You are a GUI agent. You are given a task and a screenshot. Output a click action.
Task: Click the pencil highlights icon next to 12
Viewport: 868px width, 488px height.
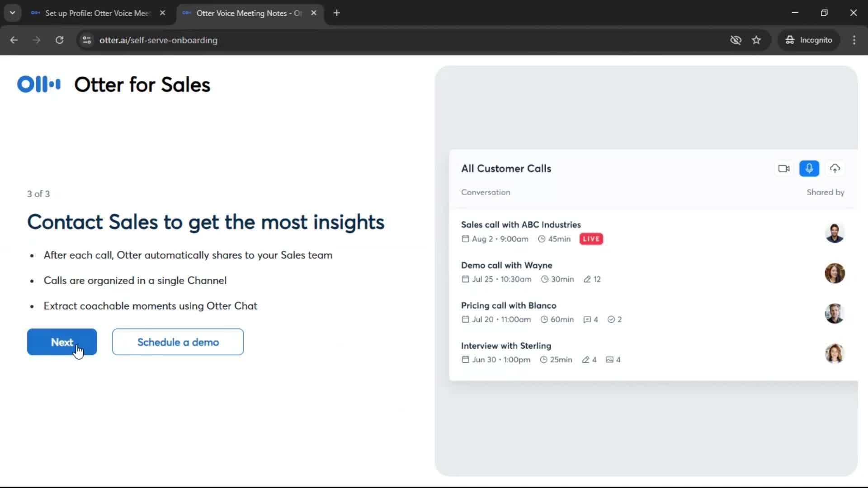[x=587, y=279]
